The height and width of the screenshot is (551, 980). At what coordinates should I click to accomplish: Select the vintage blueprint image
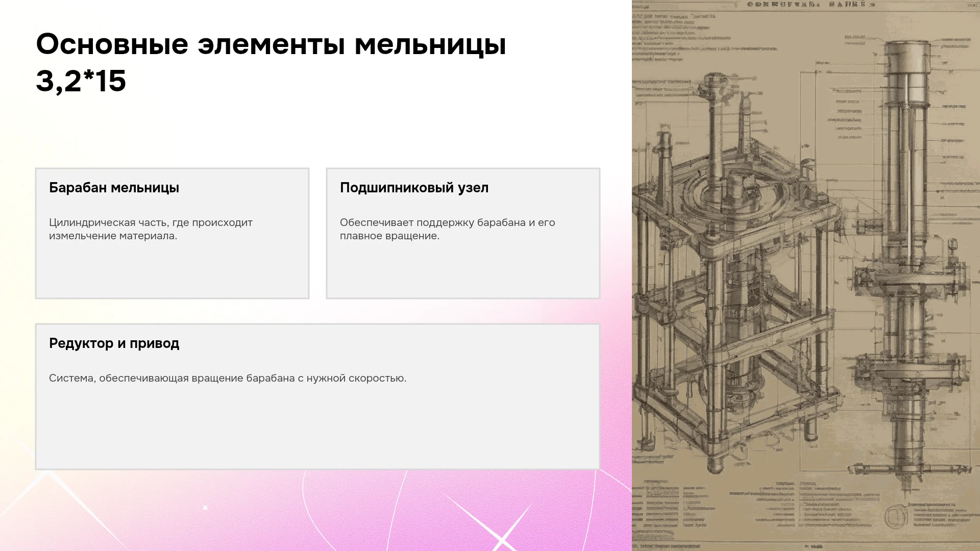(806, 275)
